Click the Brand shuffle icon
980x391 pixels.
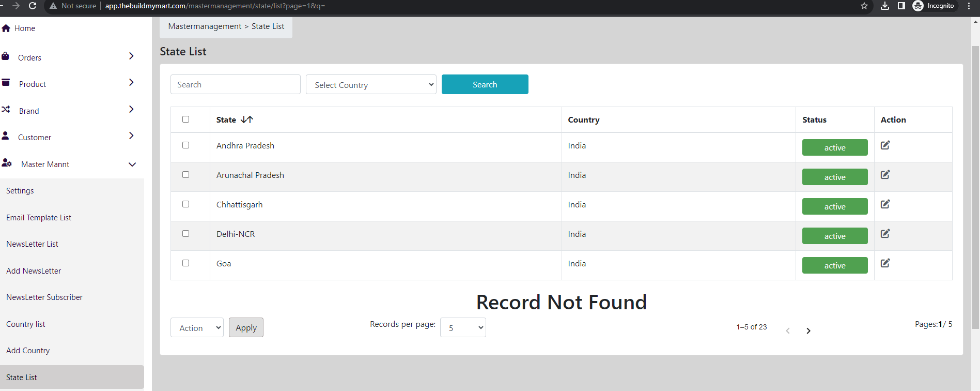6,109
